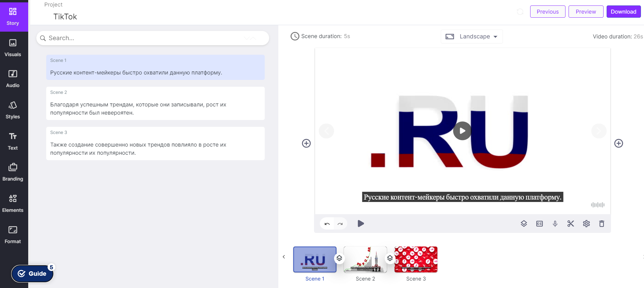This screenshot has width=644, height=288.
Task: Redo the last action
Action: [x=340, y=224]
